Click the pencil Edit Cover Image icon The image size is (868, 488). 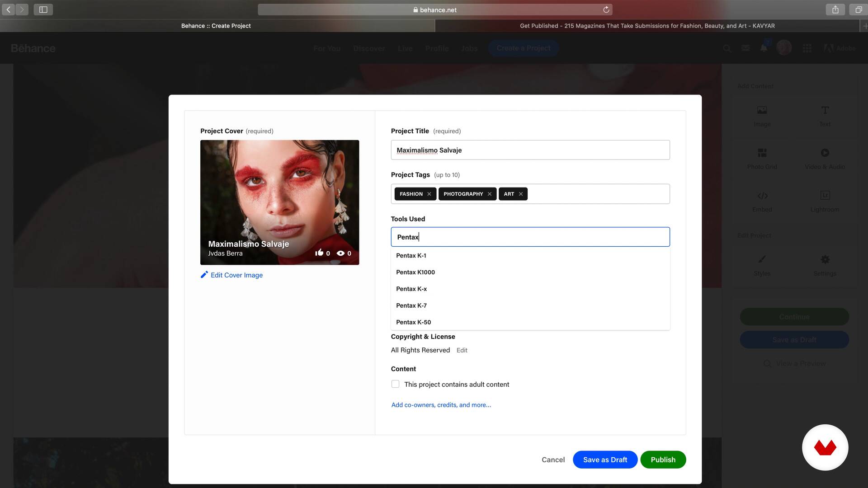[204, 275]
